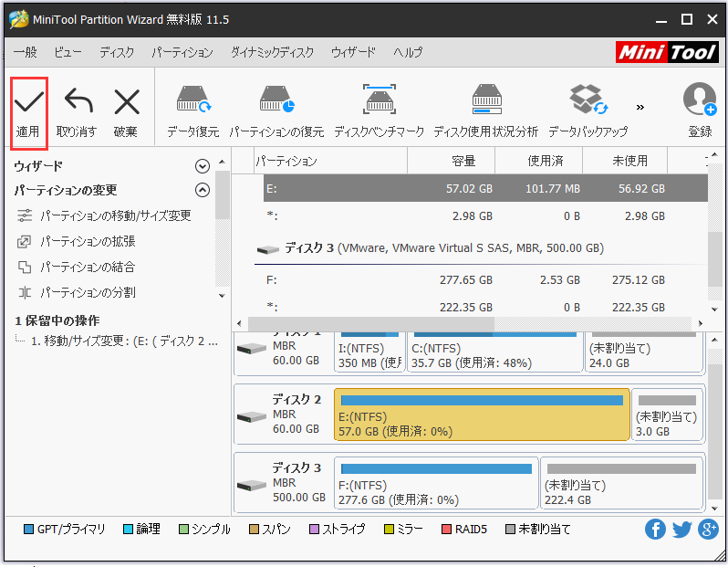Click the 適用 (Apply) checkmark icon

pos(29,101)
